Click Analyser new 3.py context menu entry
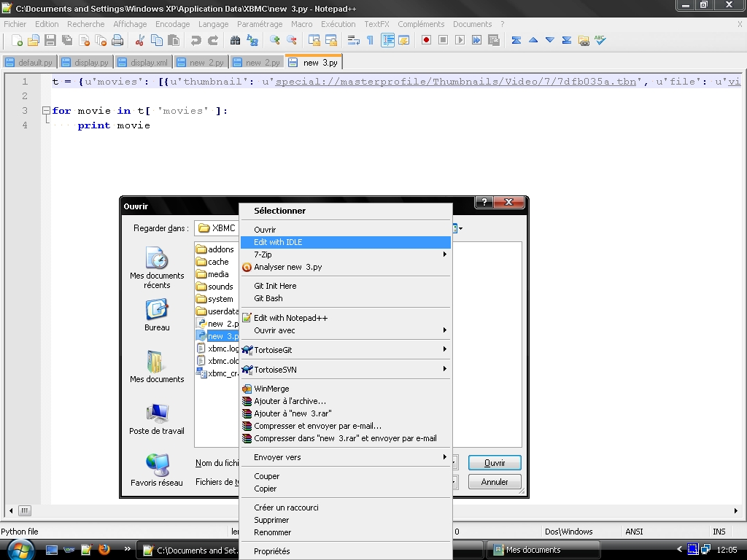Viewport: 747px width, 560px height. click(x=345, y=267)
